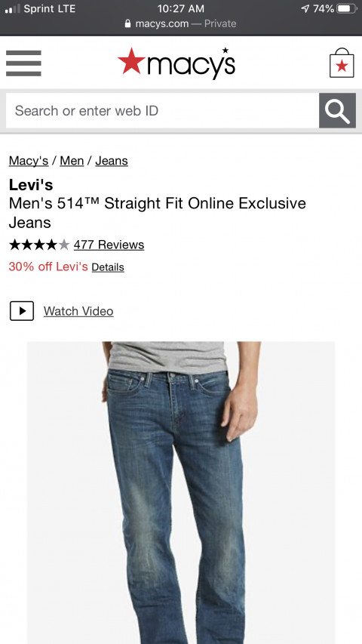Screen dimensions: 362x644
Task: Play the product video icon
Action: (22, 311)
